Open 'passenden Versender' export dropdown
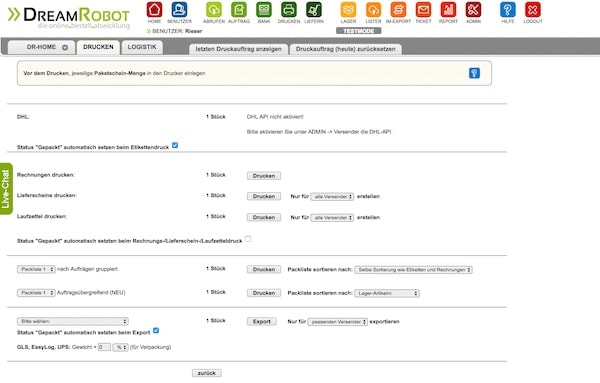The image size is (600, 383). (338, 322)
